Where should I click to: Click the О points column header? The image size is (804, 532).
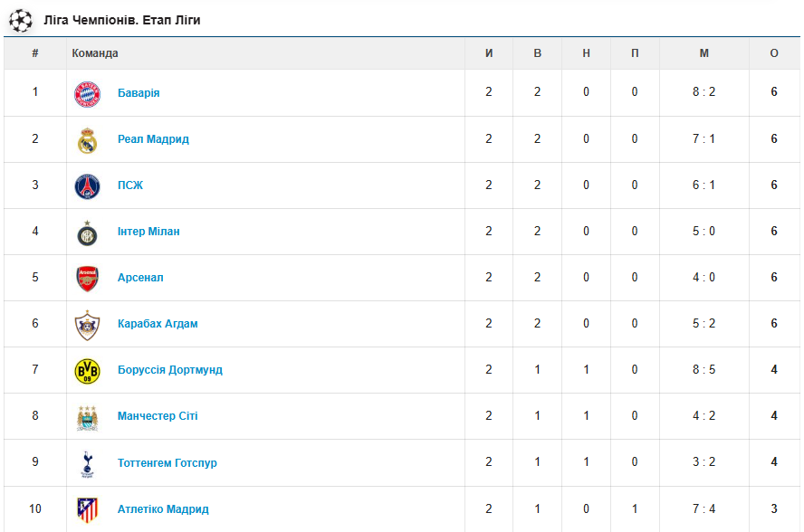pyautogui.click(x=774, y=53)
